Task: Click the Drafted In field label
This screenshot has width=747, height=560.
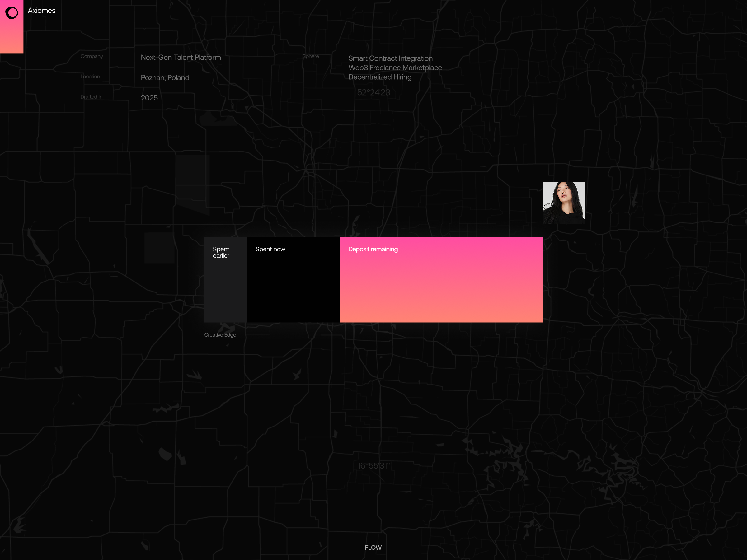Action: 91,97
